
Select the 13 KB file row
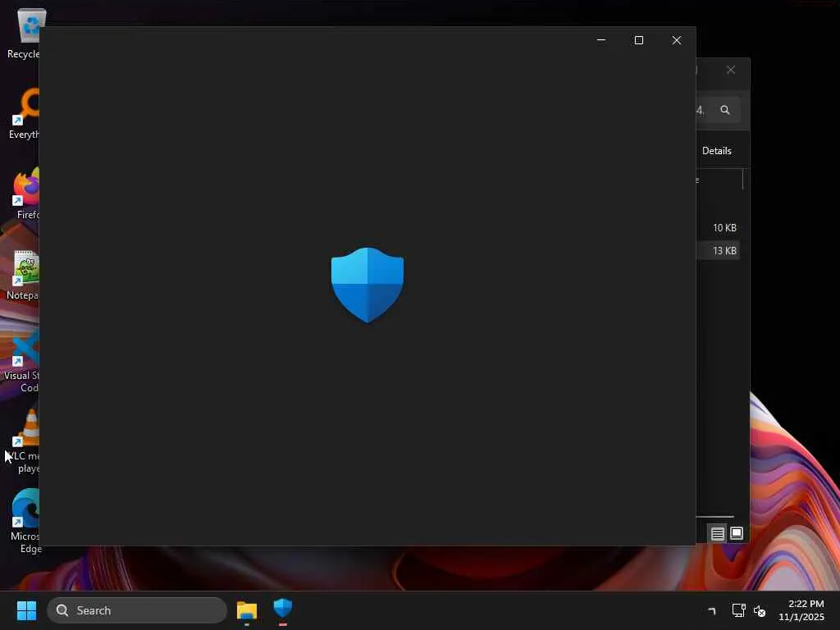click(x=718, y=251)
